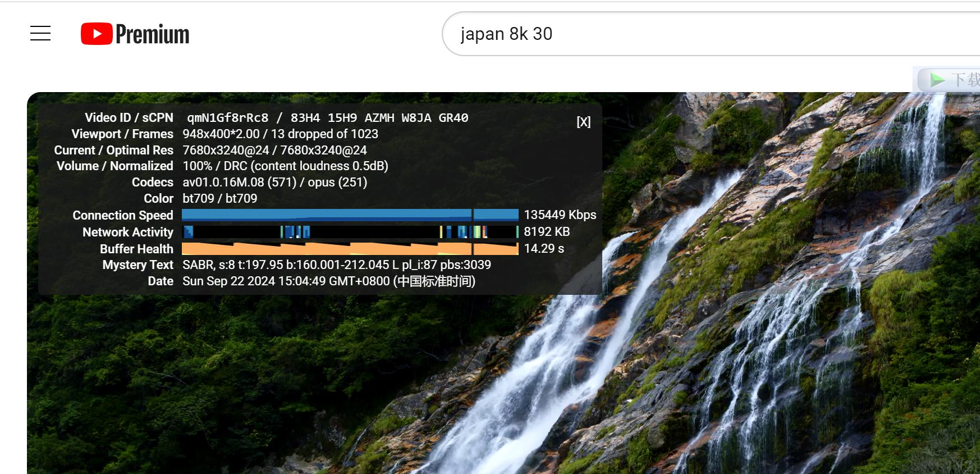Close stats for nerds with [X]
The height and width of the screenshot is (474, 980).
click(x=584, y=122)
